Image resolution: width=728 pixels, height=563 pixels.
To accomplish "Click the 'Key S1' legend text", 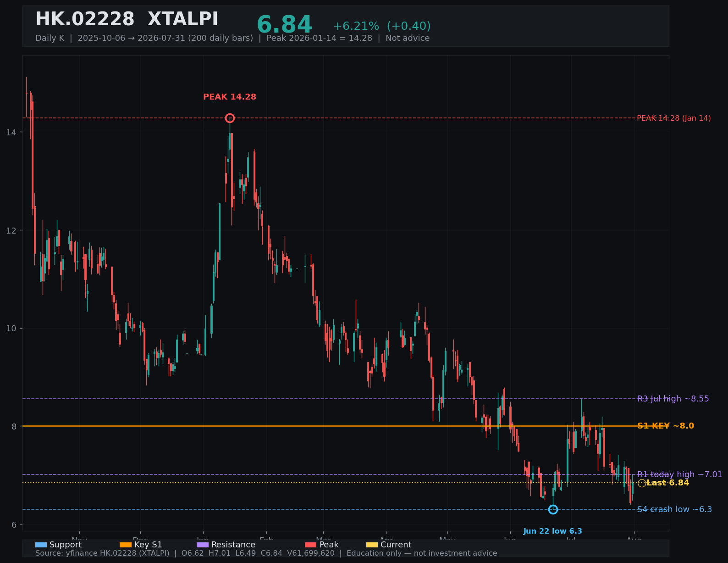I will point(148,545).
